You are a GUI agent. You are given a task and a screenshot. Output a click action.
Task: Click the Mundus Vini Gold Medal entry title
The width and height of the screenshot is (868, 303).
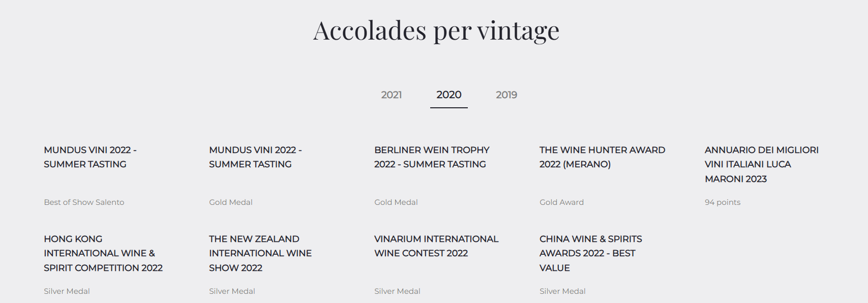[256, 157]
